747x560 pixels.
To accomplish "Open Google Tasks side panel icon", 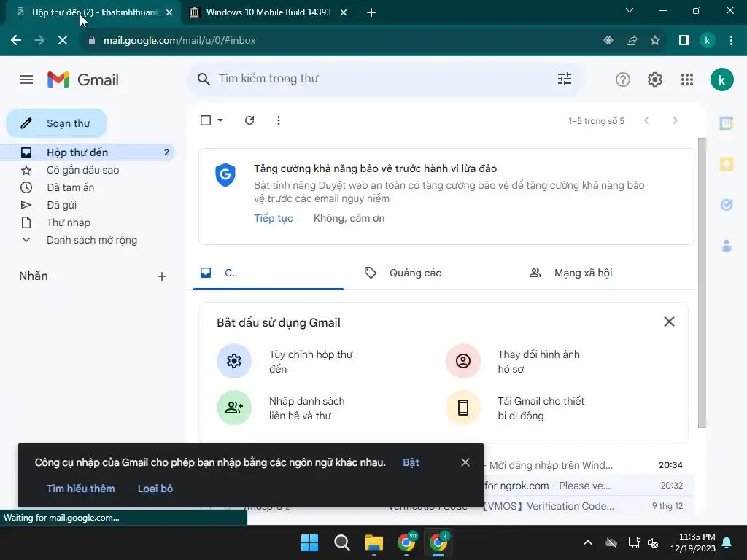I will (x=726, y=205).
